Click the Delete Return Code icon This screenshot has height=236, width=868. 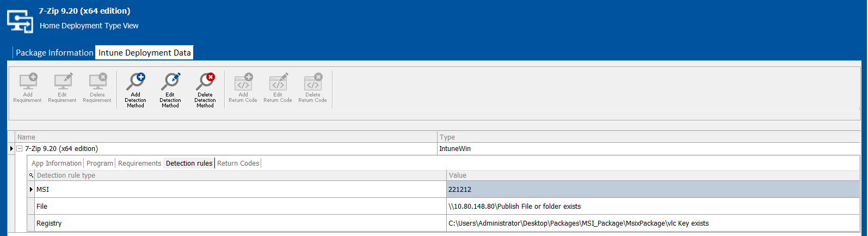pos(313,82)
